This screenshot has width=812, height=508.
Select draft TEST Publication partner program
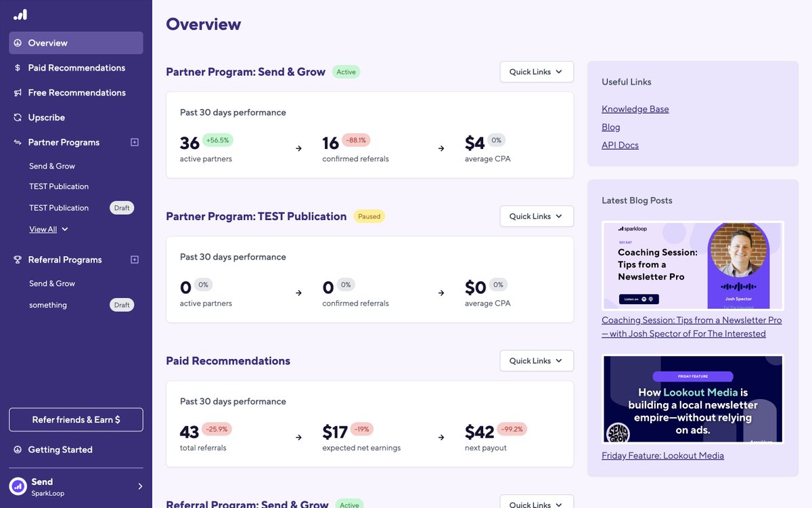59,208
